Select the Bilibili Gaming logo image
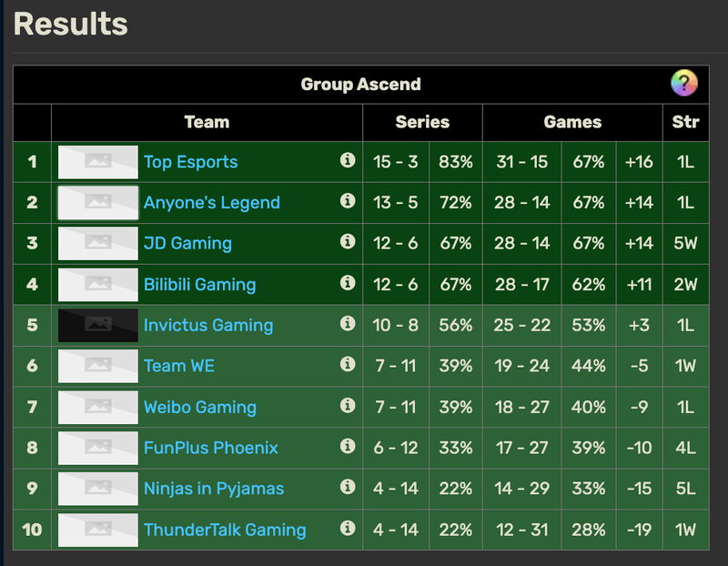Viewport: 728px width, 566px height. (x=98, y=284)
